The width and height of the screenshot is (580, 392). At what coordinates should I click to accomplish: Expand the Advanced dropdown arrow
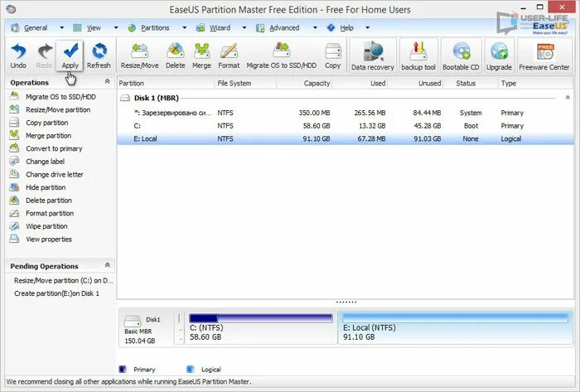pos(315,27)
